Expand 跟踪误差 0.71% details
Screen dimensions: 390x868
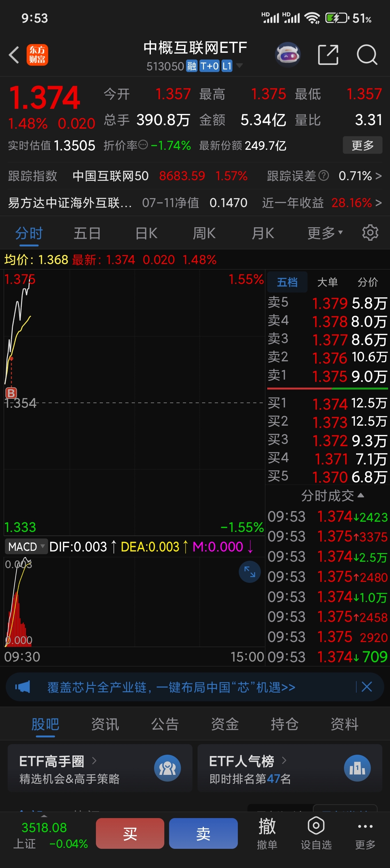[x=360, y=176]
